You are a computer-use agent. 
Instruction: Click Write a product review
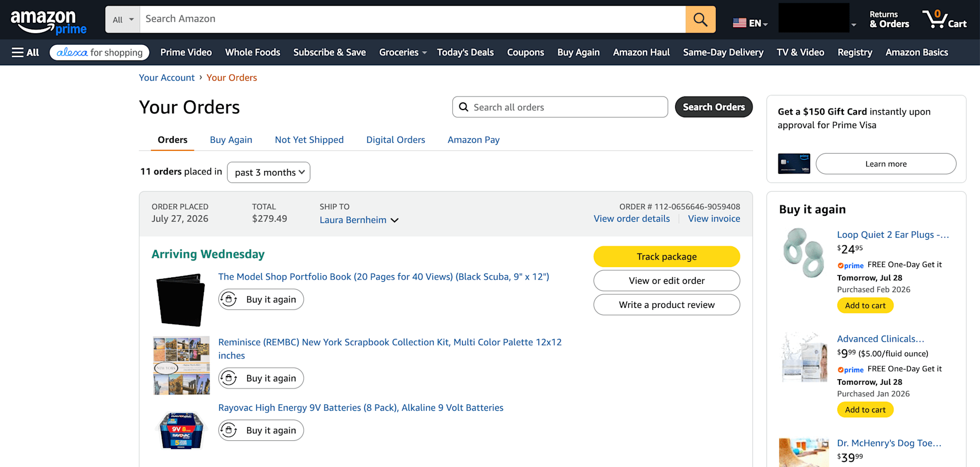click(666, 305)
